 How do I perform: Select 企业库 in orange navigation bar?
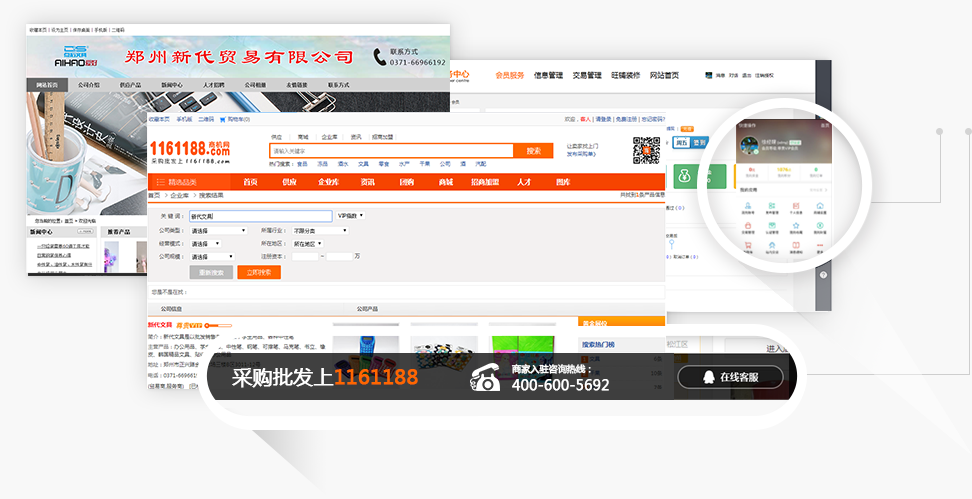tap(329, 182)
